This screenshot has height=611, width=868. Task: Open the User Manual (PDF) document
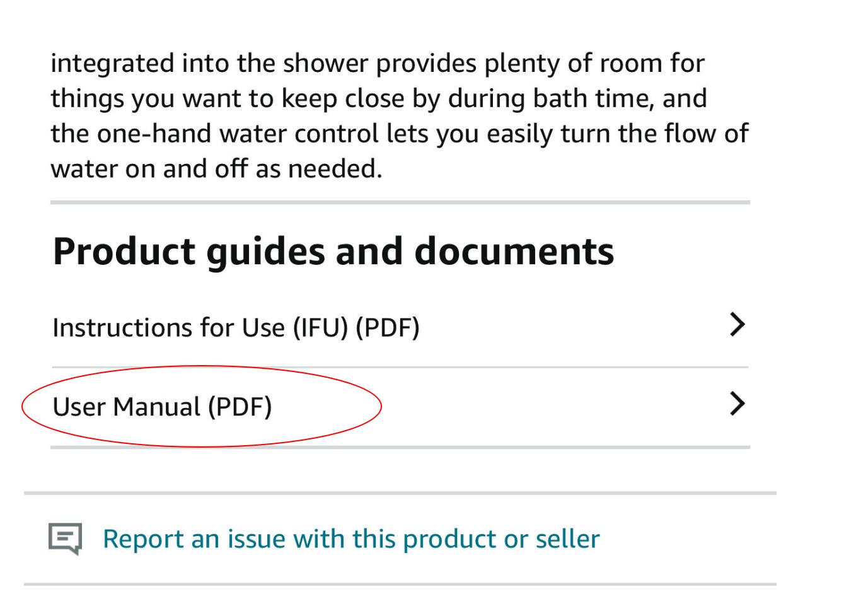pyautogui.click(x=400, y=407)
